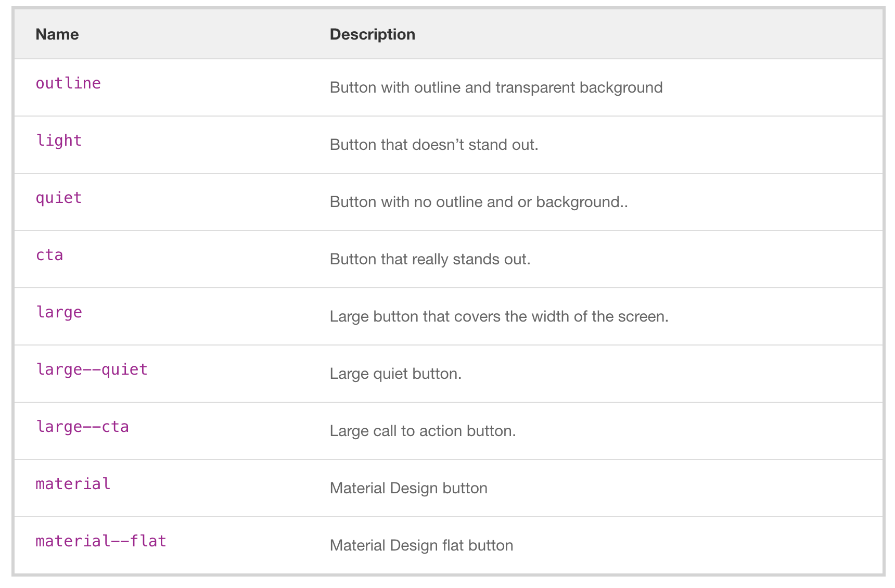Click "Material Design button" description
This screenshot has width=895, height=588.
point(408,488)
